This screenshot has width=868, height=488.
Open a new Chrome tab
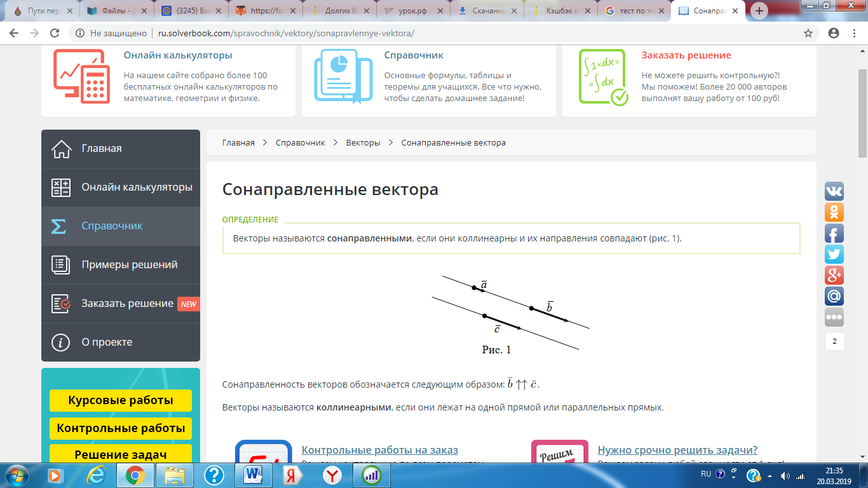(759, 11)
